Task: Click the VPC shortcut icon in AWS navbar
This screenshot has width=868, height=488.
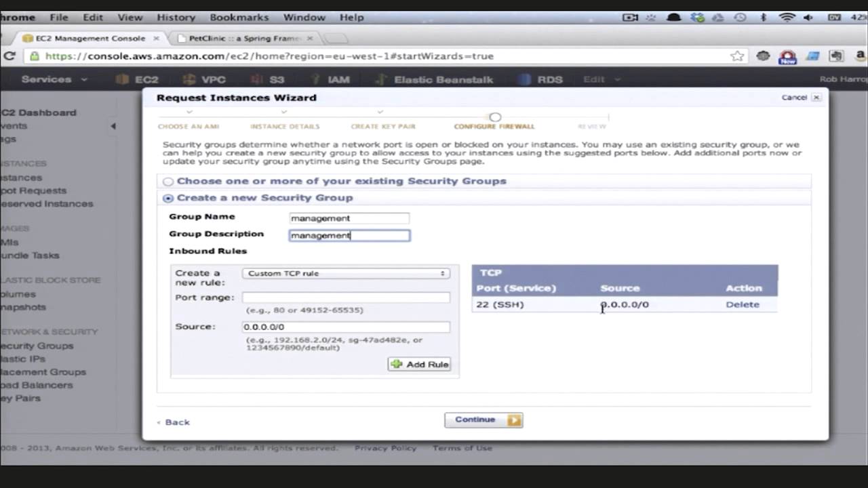Action: pyautogui.click(x=189, y=79)
